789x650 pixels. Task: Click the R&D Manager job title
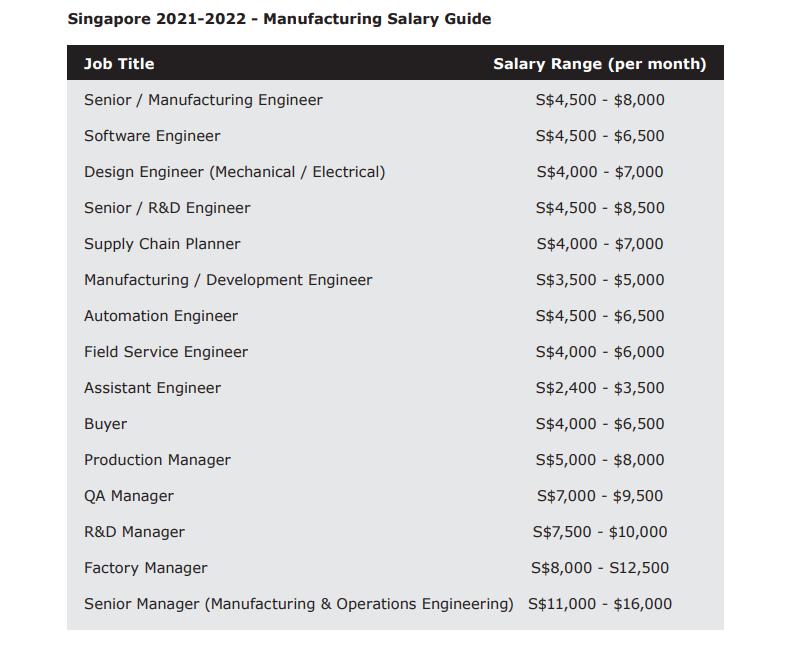coord(134,532)
